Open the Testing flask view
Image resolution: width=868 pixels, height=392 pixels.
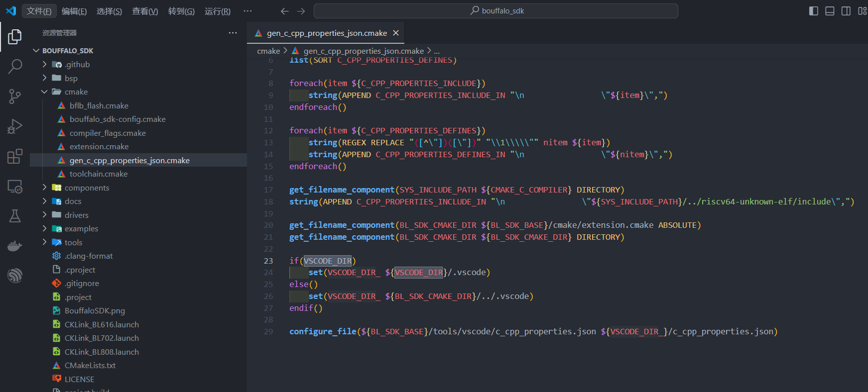pyautogui.click(x=15, y=216)
